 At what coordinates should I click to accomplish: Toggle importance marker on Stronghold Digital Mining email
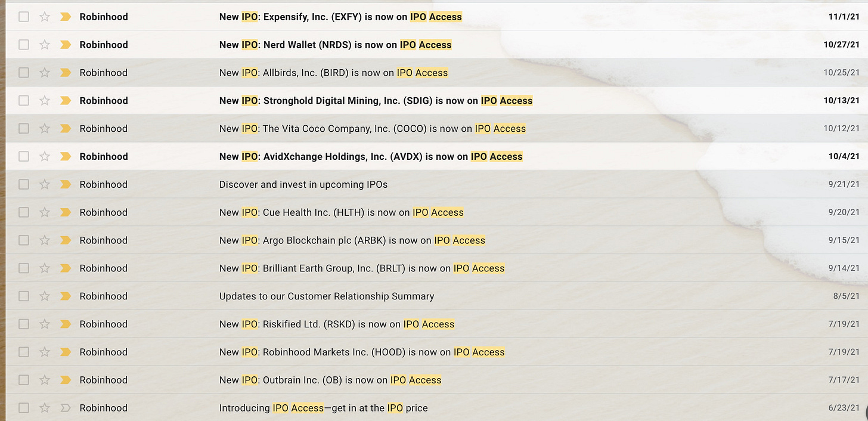[x=66, y=101]
